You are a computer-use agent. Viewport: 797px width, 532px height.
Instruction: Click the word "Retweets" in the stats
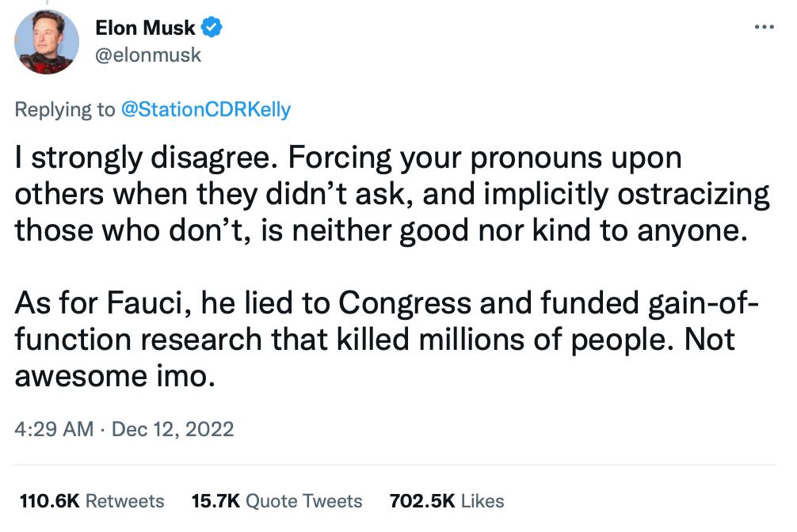click(x=124, y=500)
